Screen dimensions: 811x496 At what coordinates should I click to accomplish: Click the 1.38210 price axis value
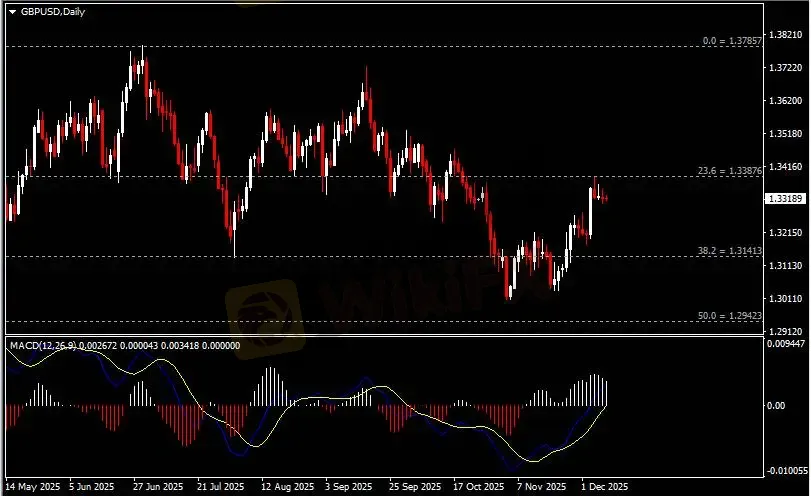click(785, 35)
